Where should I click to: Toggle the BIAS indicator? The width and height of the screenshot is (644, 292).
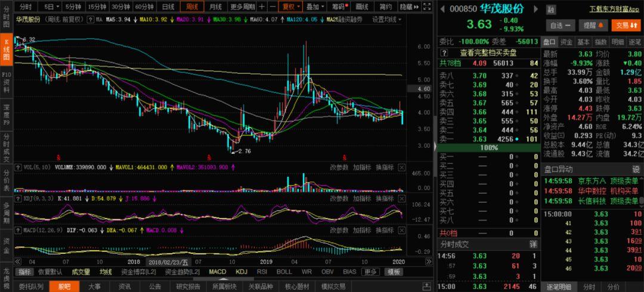coord(349,272)
